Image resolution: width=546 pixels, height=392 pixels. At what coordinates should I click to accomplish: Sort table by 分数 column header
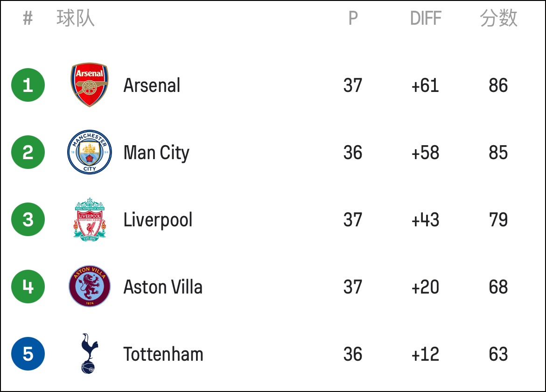click(498, 18)
